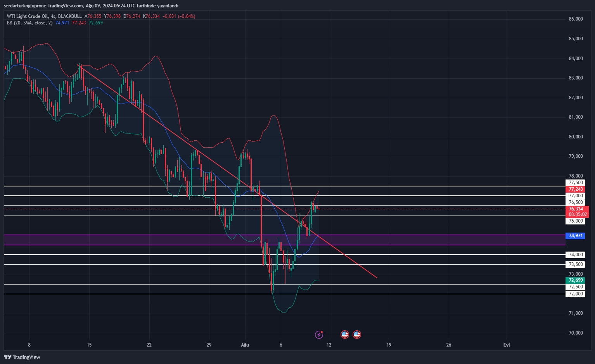
Task: Select the 74,000 horizontal line label
Action: click(576, 255)
